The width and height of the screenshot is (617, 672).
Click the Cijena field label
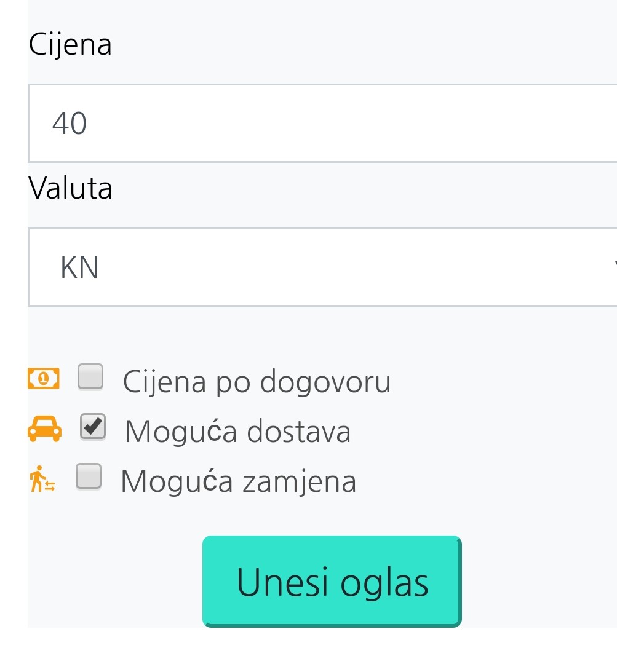click(x=70, y=45)
